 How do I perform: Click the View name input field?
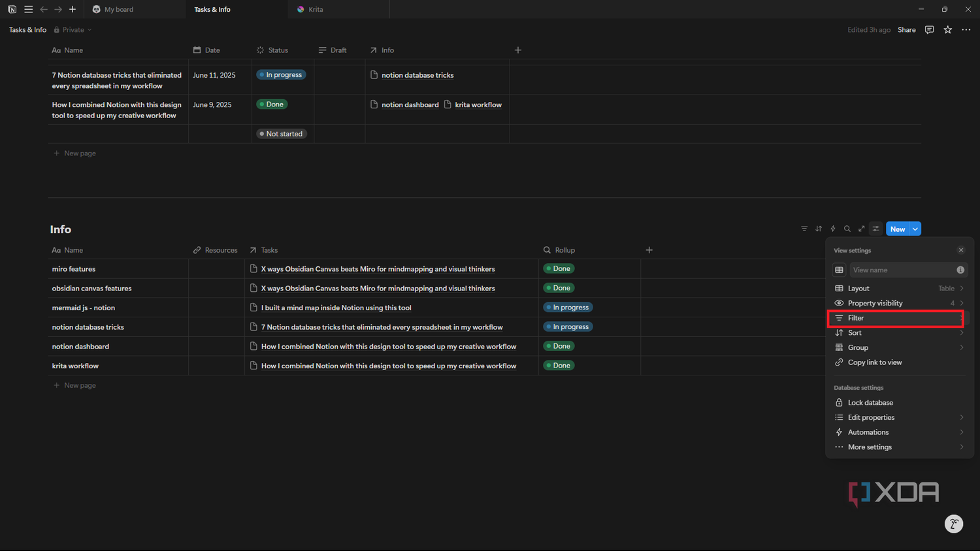909,270
